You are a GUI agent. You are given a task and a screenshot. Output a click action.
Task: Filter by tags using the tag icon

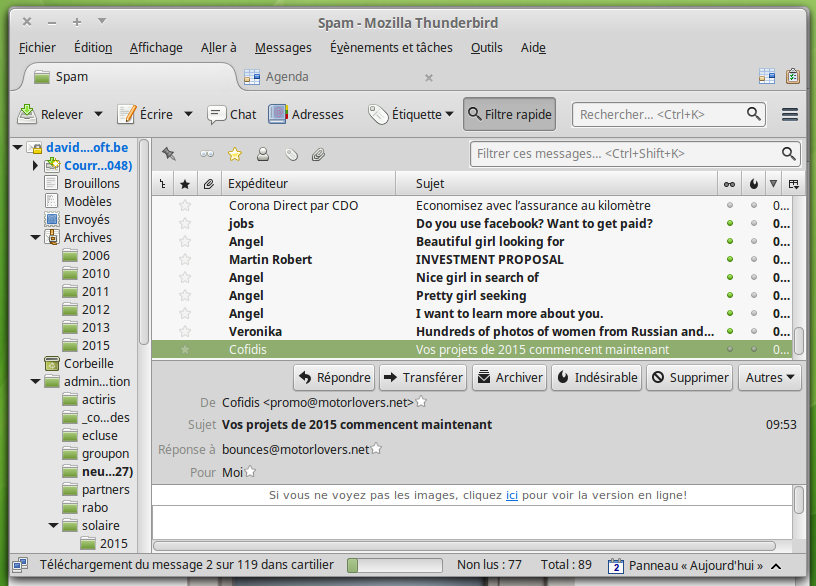[291, 154]
